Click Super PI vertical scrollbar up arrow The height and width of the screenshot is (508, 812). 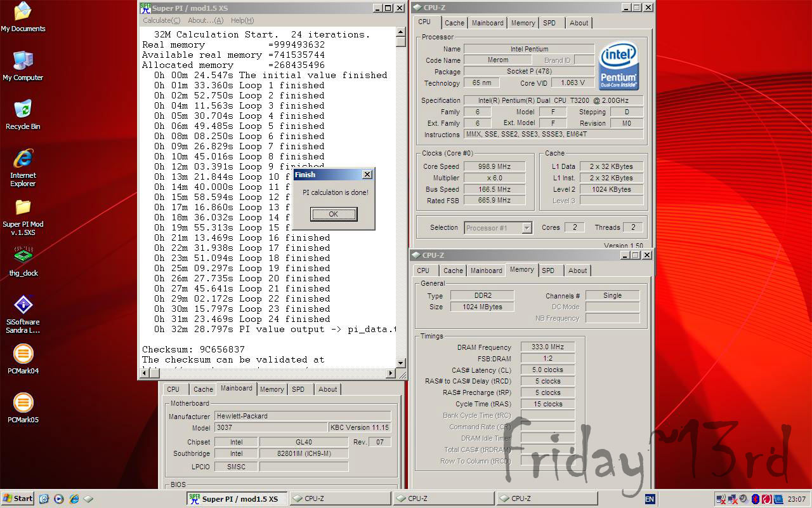point(401,31)
